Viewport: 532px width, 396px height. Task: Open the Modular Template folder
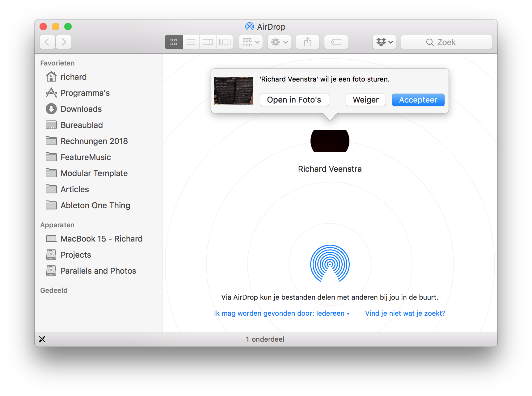98,173
